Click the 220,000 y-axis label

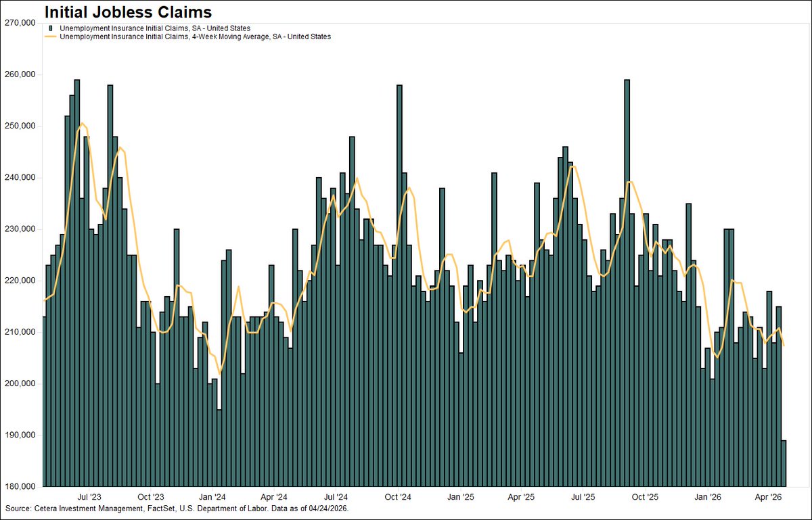20,281
